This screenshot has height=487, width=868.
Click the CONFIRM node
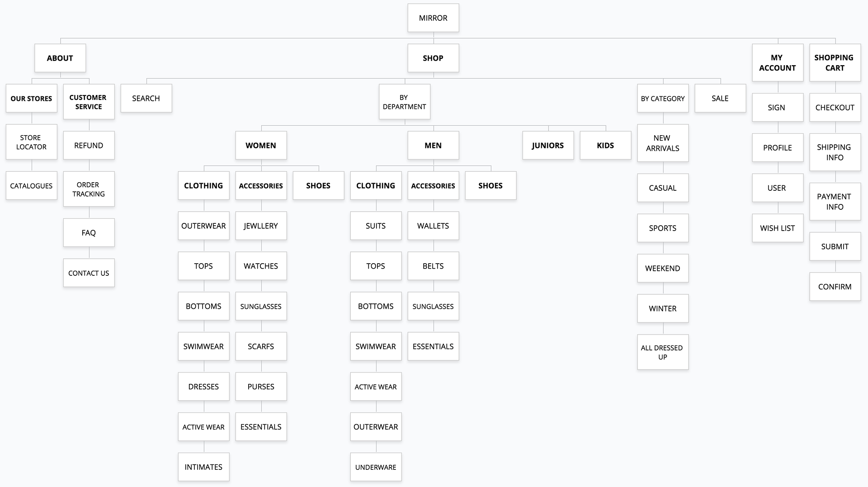coord(835,287)
